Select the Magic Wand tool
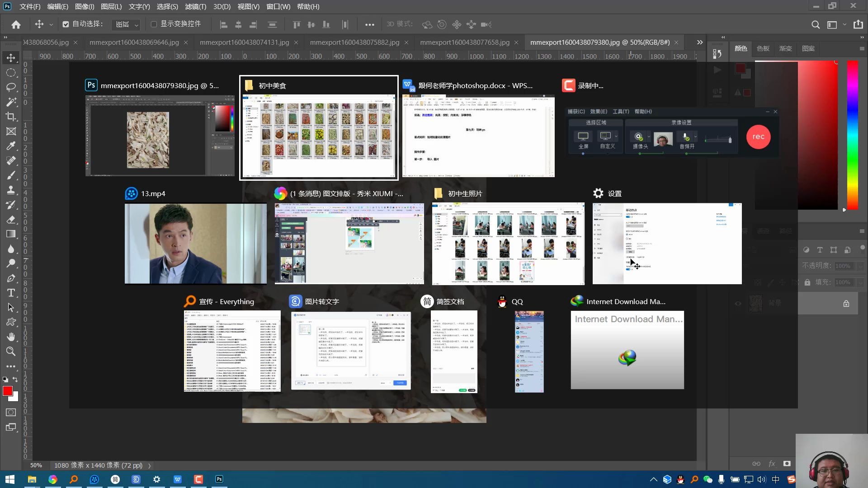Image resolution: width=868 pixels, height=488 pixels. [x=11, y=102]
